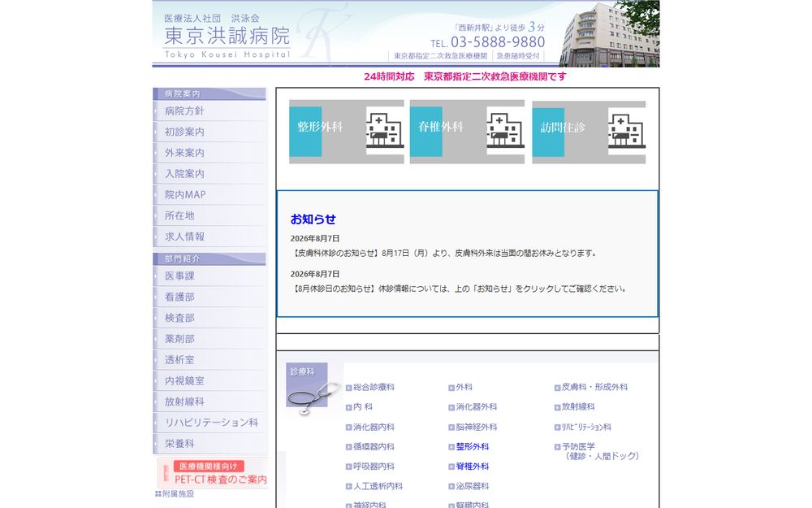The width and height of the screenshot is (812, 508).
Task: Go to 医事課 department page
Action: click(x=209, y=276)
